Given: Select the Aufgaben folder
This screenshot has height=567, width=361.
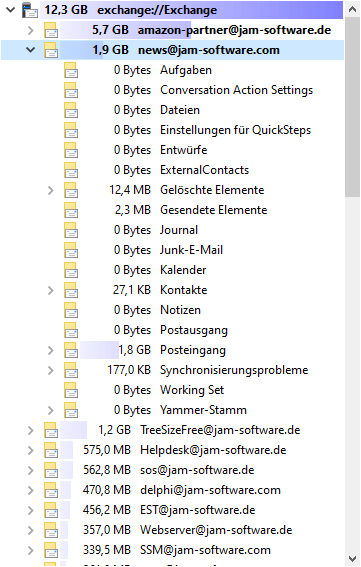Looking at the screenshot, I should [x=186, y=70].
